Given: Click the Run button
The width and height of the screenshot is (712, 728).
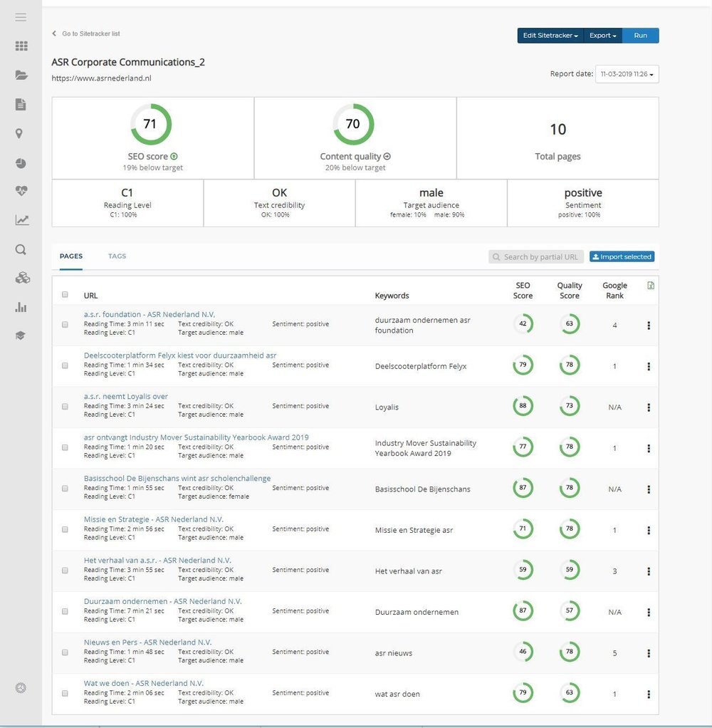Looking at the screenshot, I should pyautogui.click(x=641, y=36).
